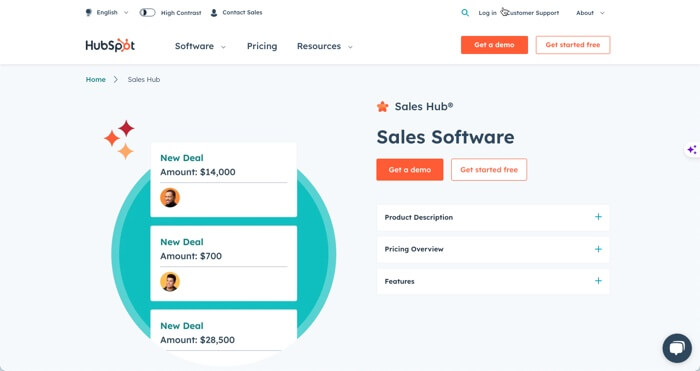Go to the Pricing page
The height and width of the screenshot is (371, 700).
[x=262, y=46]
